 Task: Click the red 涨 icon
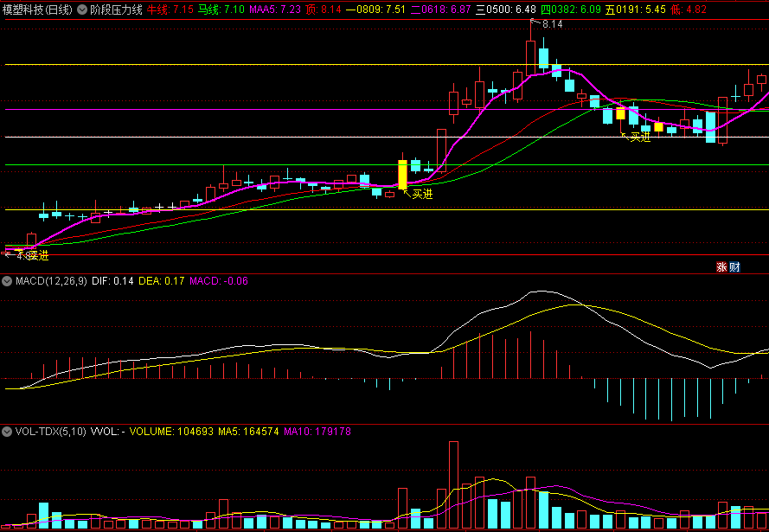pos(722,266)
